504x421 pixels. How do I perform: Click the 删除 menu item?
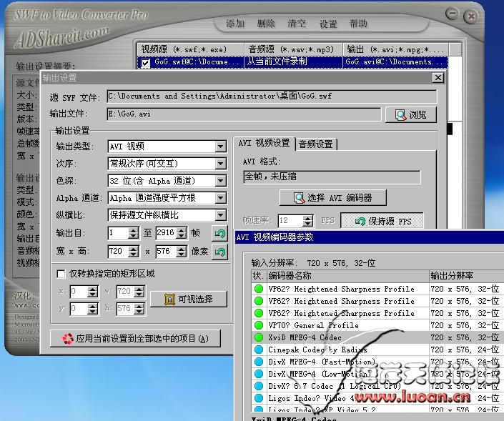[x=266, y=24]
